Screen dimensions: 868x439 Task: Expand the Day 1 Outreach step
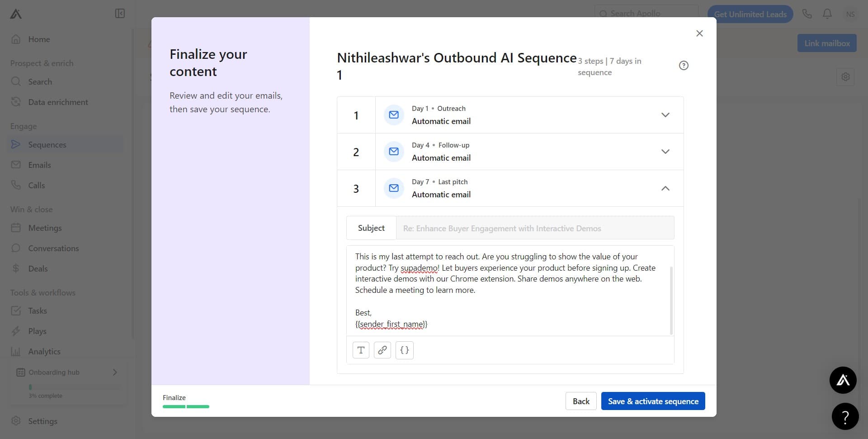coord(665,115)
